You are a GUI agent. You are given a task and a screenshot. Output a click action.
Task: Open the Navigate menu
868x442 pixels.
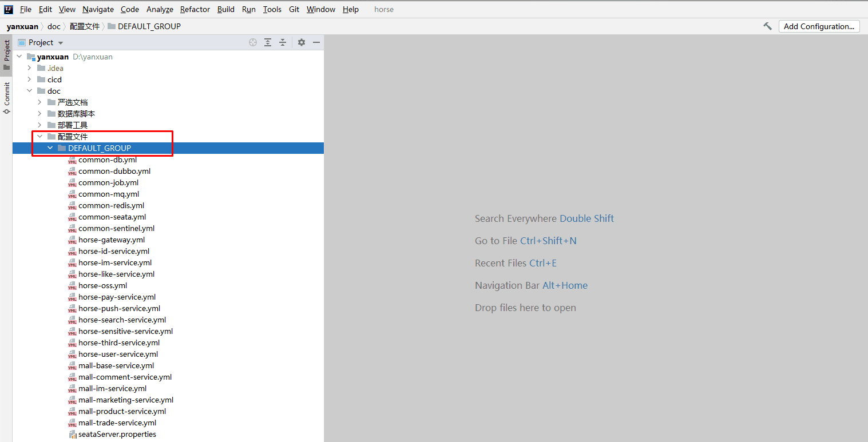98,9
